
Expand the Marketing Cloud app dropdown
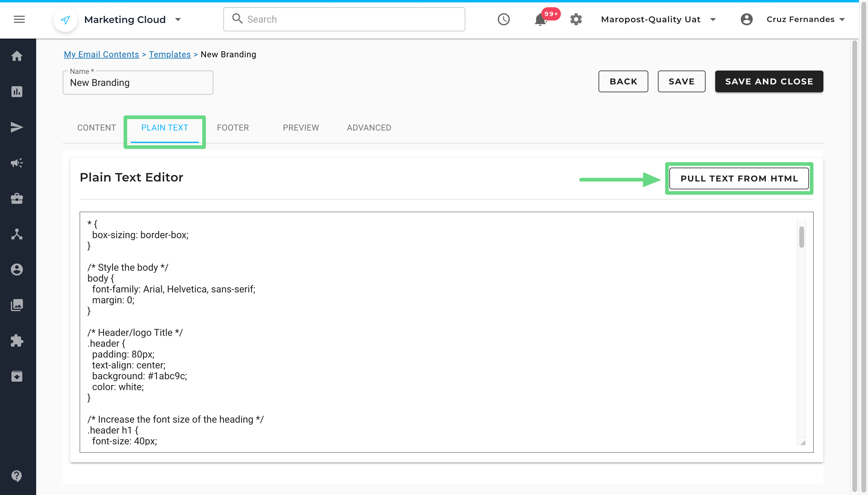coord(178,19)
